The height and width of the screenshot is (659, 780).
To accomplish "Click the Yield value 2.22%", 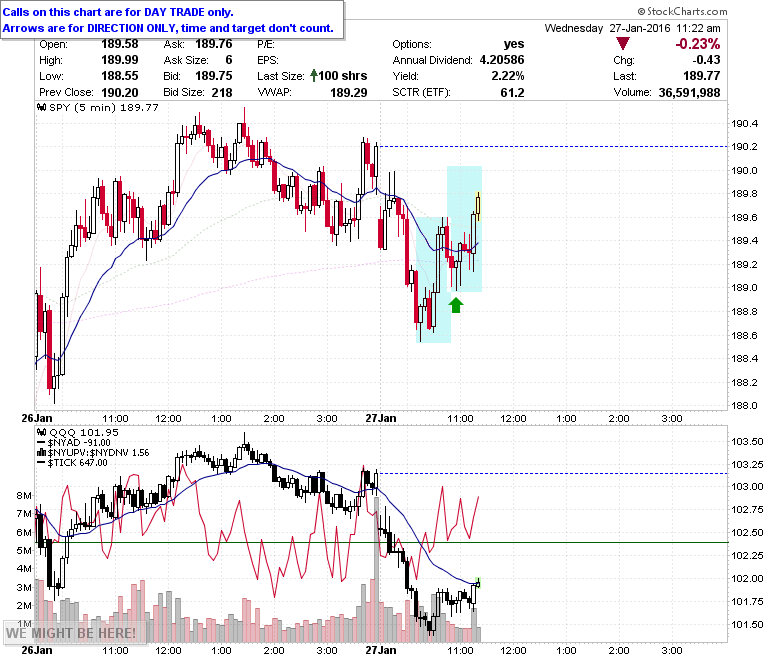I will click(508, 76).
